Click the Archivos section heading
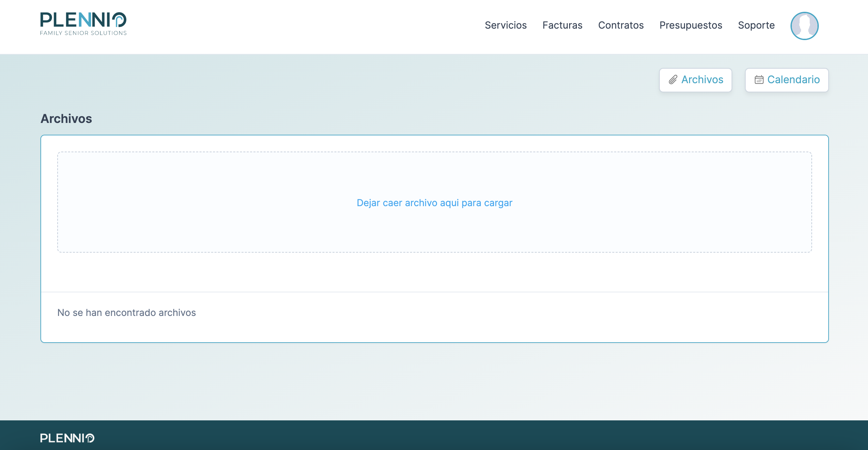This screenshot has width=868, height=450. coord(66,119)
